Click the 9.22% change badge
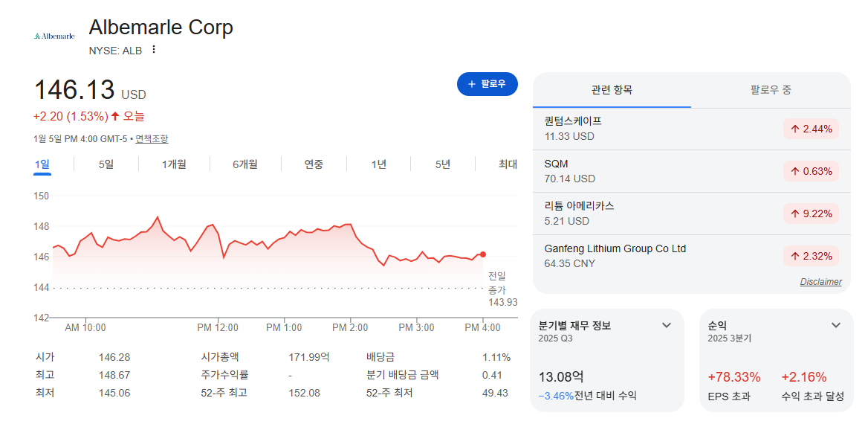Image resolution: width=868 pixels, height=427 pixels. click(x=811, y=213)
